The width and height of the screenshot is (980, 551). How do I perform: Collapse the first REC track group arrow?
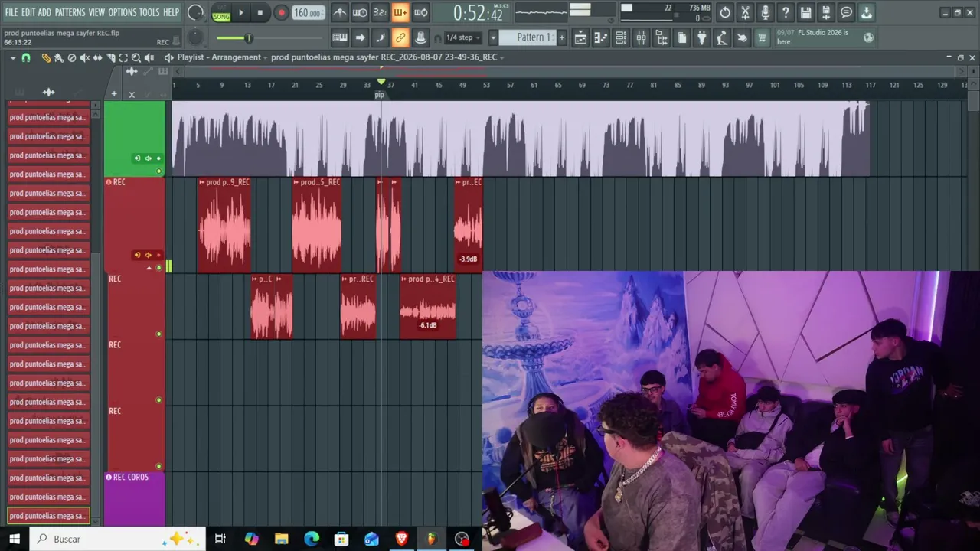(149, 268)
